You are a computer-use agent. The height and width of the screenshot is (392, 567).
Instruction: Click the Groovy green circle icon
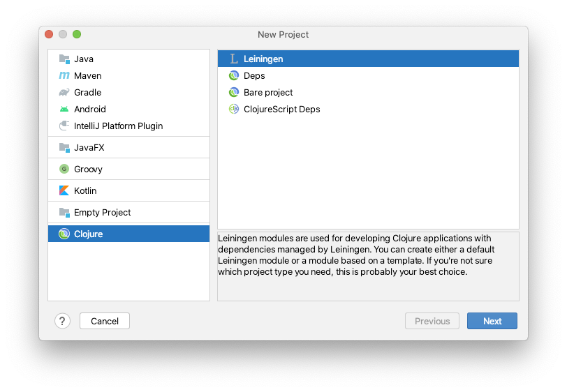pos(64,169)
